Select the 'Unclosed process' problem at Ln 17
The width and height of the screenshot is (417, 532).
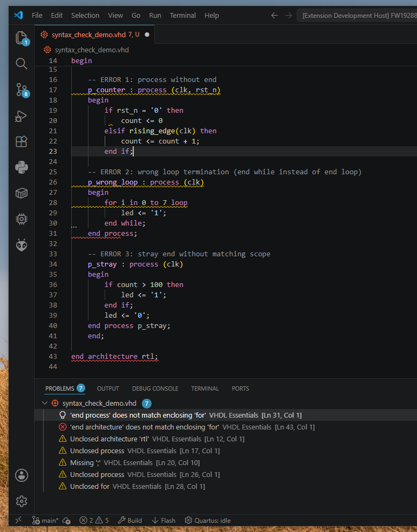point(225,451)
